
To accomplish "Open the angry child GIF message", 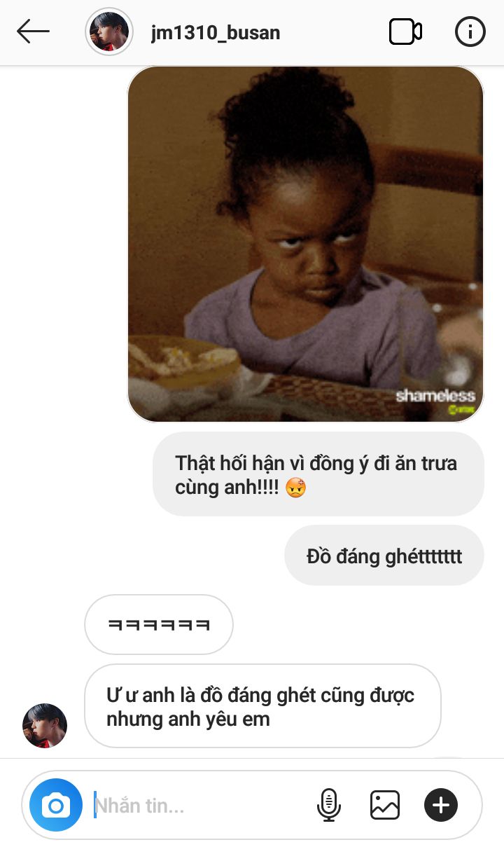I will coord(306,244).
